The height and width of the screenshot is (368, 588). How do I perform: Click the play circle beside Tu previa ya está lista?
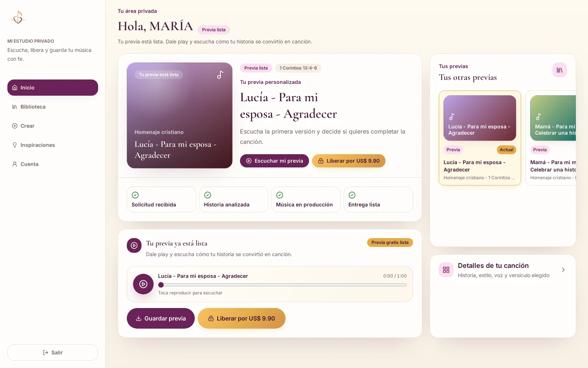point(134,245)
